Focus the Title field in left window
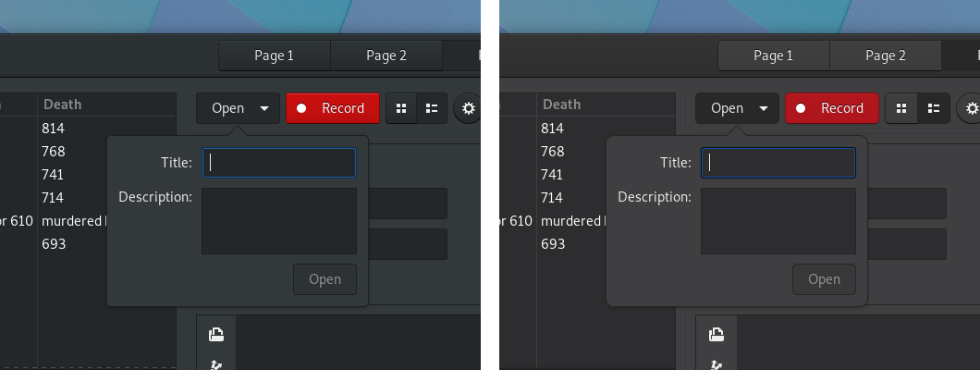This screenshot has height=370, width=980. coord(278,163)
